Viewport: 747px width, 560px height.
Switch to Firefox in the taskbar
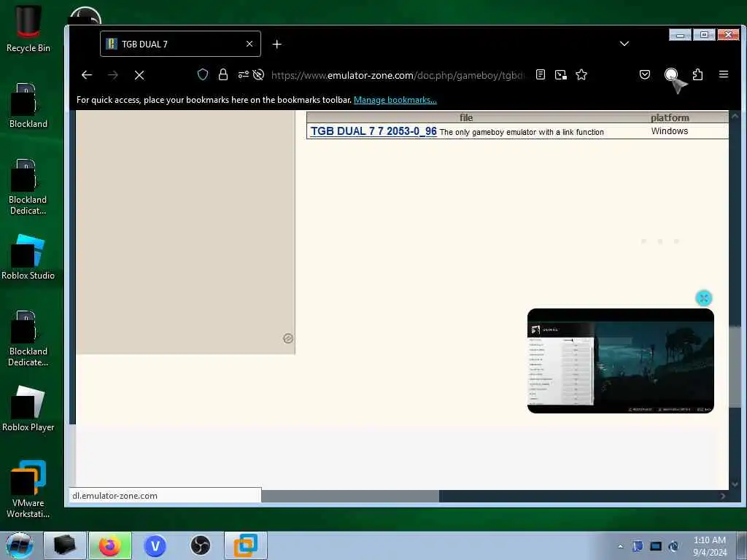(109, 545)
